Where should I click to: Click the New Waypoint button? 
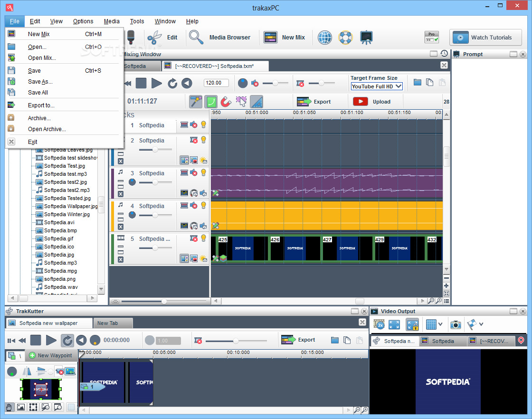pyautogui.click(x=50, y=355)
